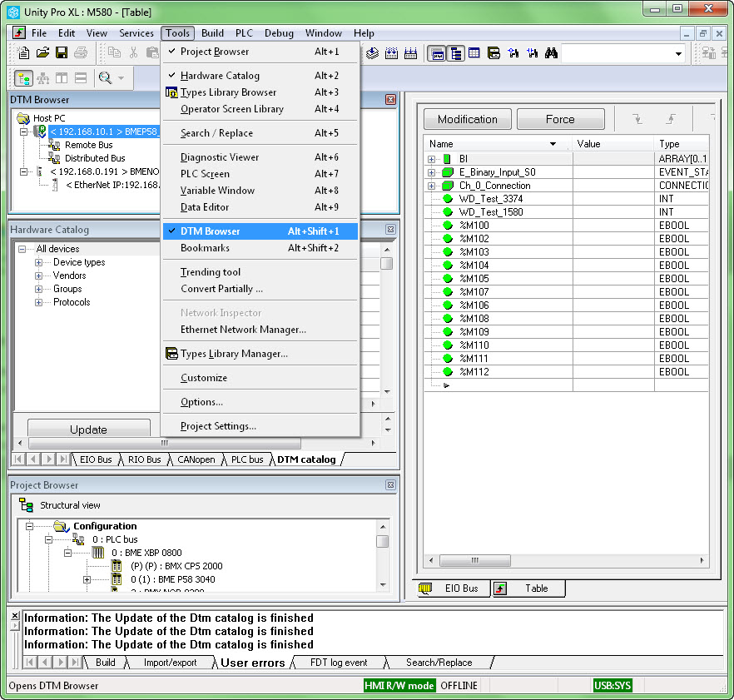Viewport: 734px width, 700px height.
Task: Uncheck Hardware Catalog in Tools menu
Action: click(260, 76)
